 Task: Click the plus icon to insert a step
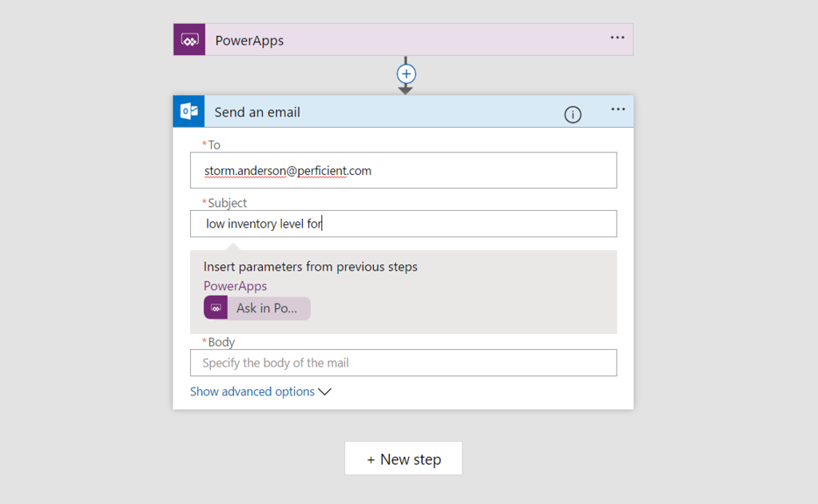[x=406, y=74]
